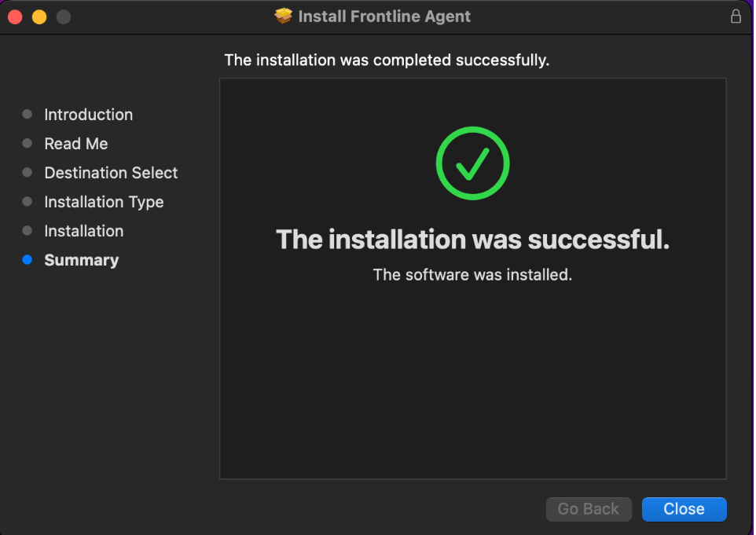Minimize the installer with yellow button
This screenshot has width=756, height=535.
click(39, 16)
